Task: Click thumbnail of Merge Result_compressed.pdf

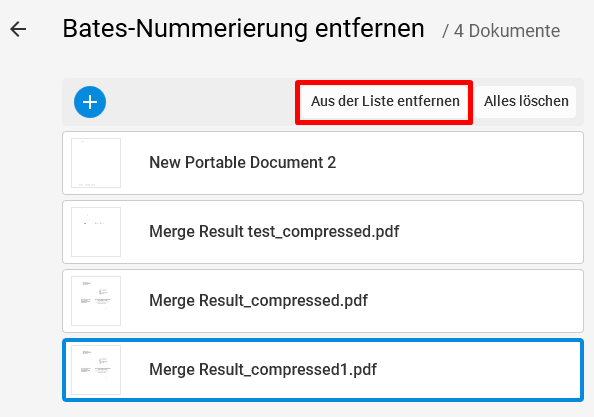Action: (96, 301)
